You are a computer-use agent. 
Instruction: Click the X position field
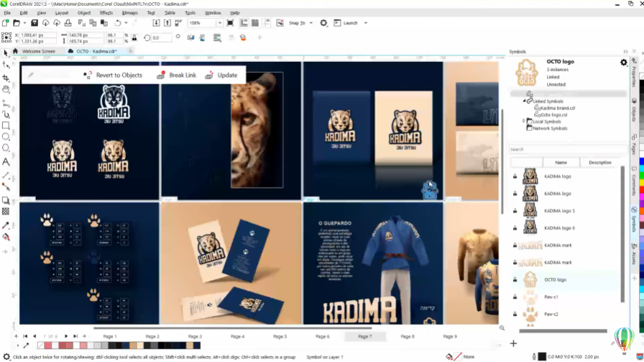click(x=38, y=35)
